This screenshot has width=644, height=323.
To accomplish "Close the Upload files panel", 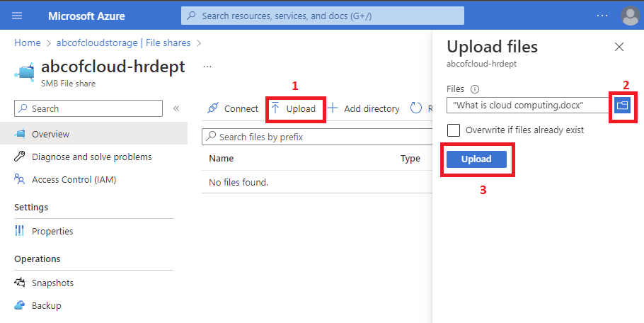I will tap(619, 47).
